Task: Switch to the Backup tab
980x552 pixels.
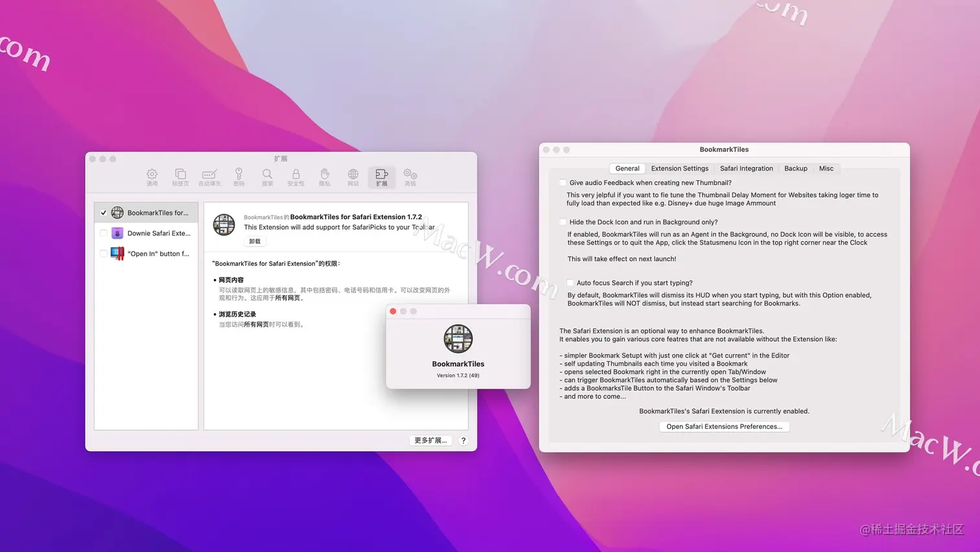Action: pos(796,169)
